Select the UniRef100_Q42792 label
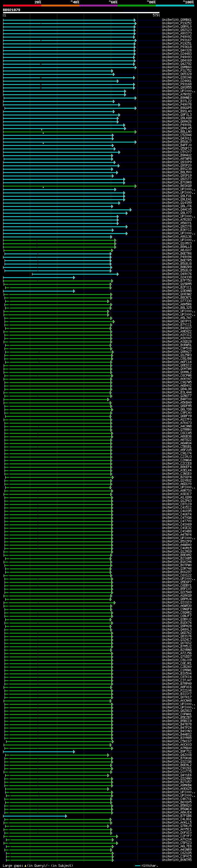Image resolution: width=197 pixels, height=868 pixels. click(x=177, y=64)
